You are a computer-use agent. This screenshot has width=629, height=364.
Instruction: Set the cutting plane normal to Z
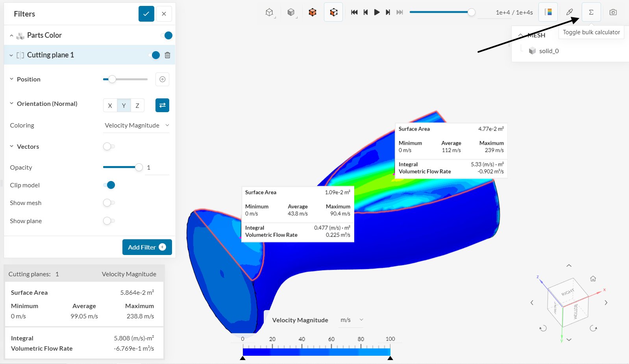tap(137, 105)
